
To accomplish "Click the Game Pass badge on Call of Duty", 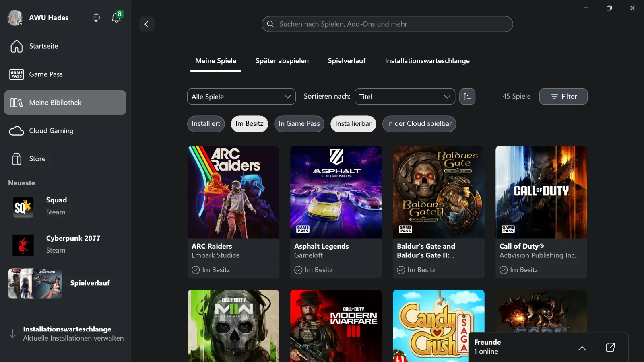I will 508,229.
